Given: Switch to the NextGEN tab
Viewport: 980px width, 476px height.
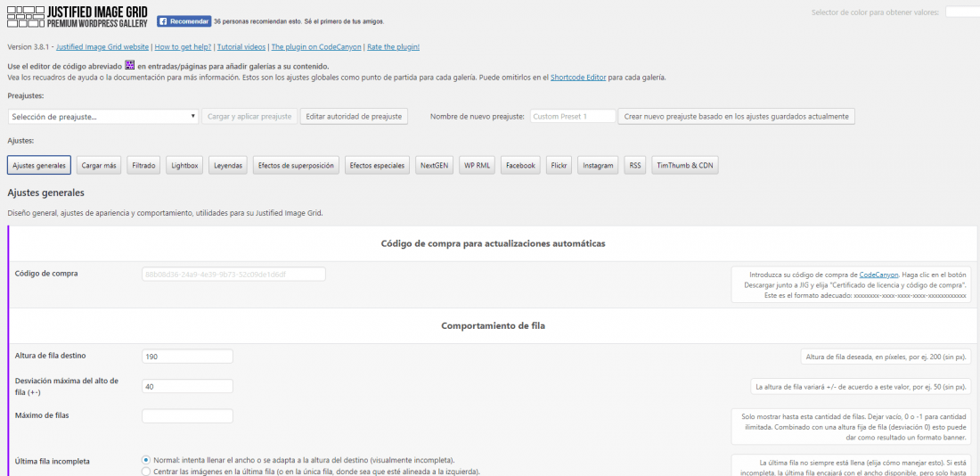Looking at the screenshot, I should (x=434, y=166).
